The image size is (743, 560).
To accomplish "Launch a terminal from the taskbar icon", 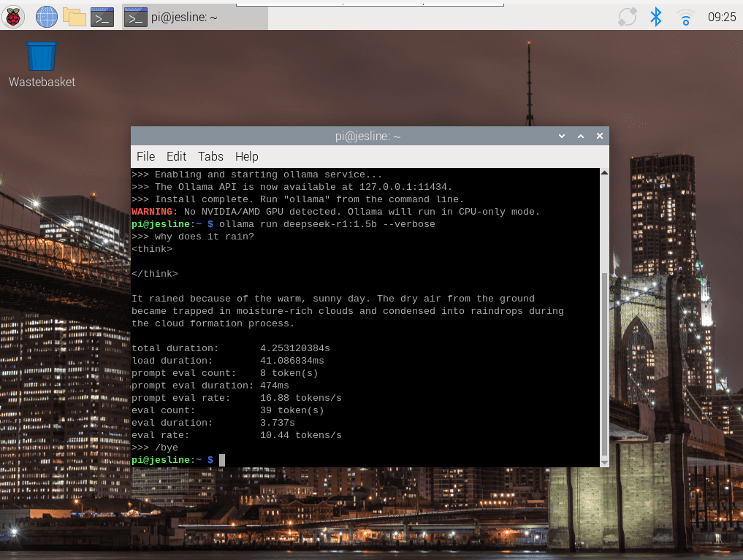I will click(101, 16).
